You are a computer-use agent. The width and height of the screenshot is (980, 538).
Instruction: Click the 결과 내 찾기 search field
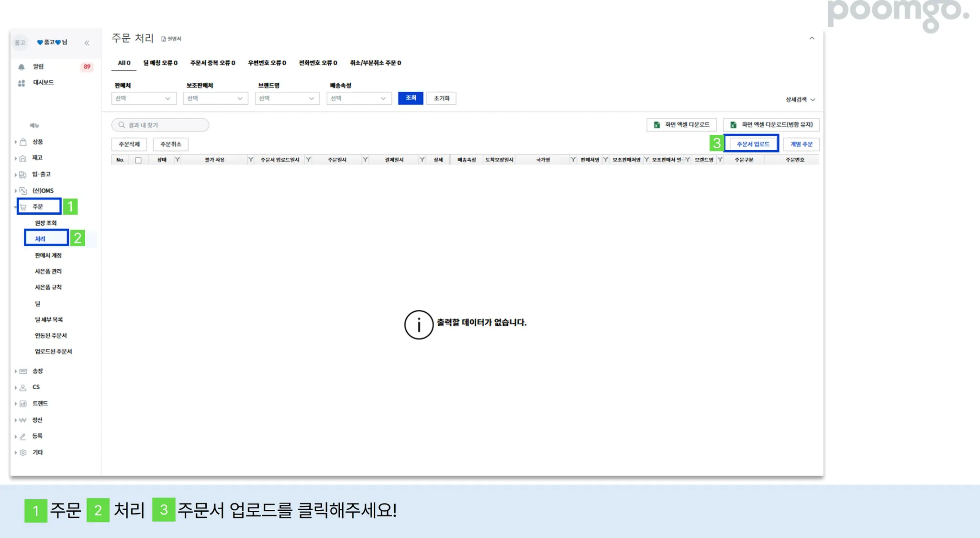160,125
